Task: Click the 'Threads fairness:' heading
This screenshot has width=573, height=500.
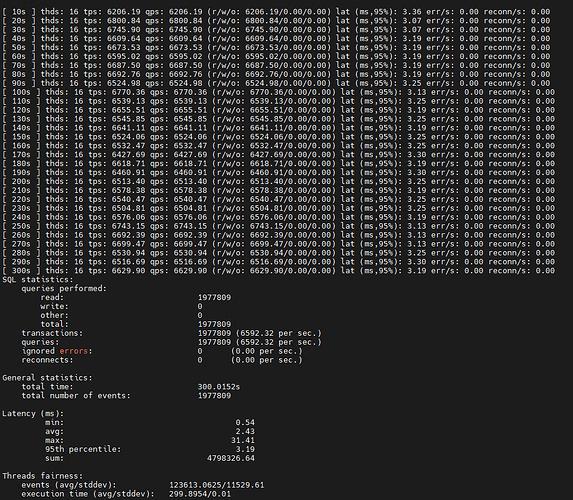Action: [x=42, y=476]
